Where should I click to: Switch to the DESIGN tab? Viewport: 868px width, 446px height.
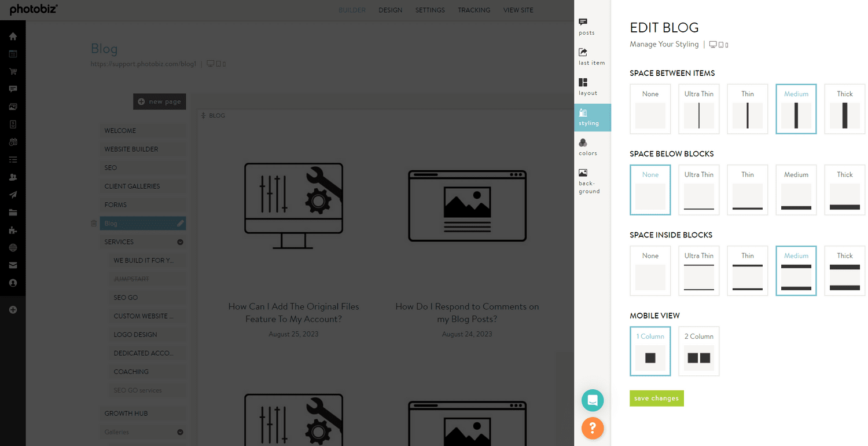tap(390, 10)
